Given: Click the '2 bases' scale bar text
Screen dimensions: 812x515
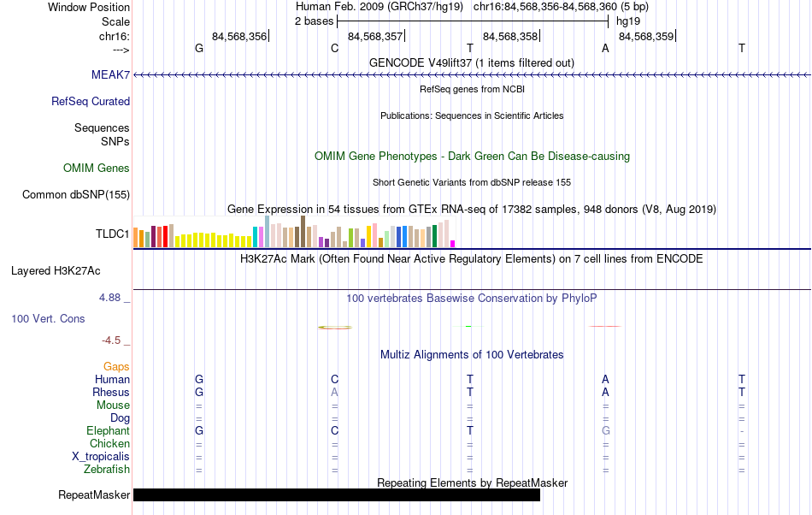Looking at the screenshot, I should click(314, 21).
